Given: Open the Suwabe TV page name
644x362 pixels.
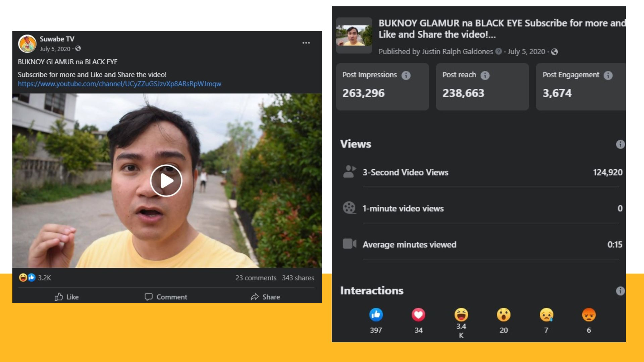Looking at the screenshot, I should click(57, 39).
